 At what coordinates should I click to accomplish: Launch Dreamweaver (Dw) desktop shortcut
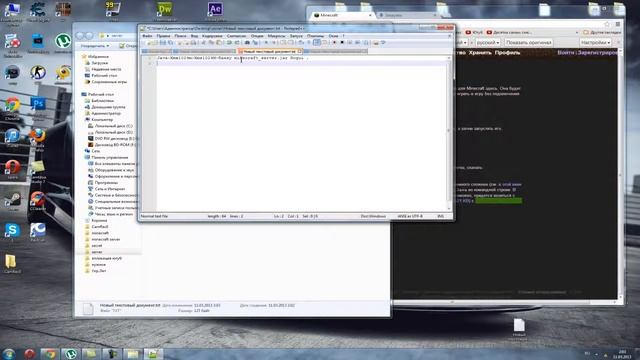pos(165,10)
